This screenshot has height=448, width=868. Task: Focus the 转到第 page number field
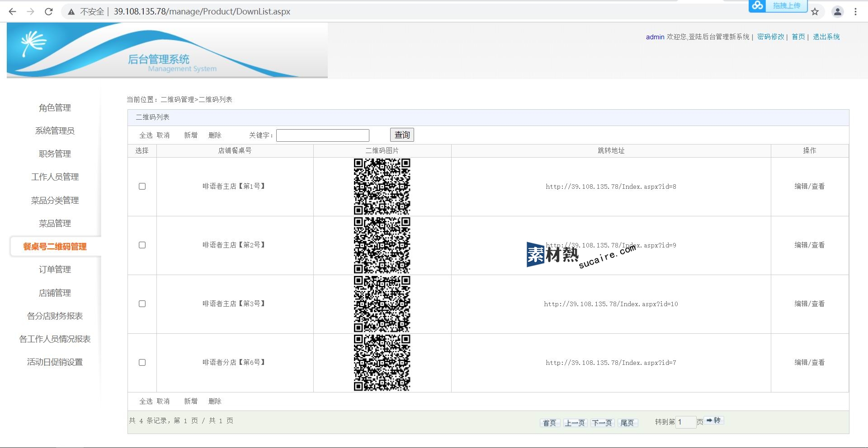[686, 422]
